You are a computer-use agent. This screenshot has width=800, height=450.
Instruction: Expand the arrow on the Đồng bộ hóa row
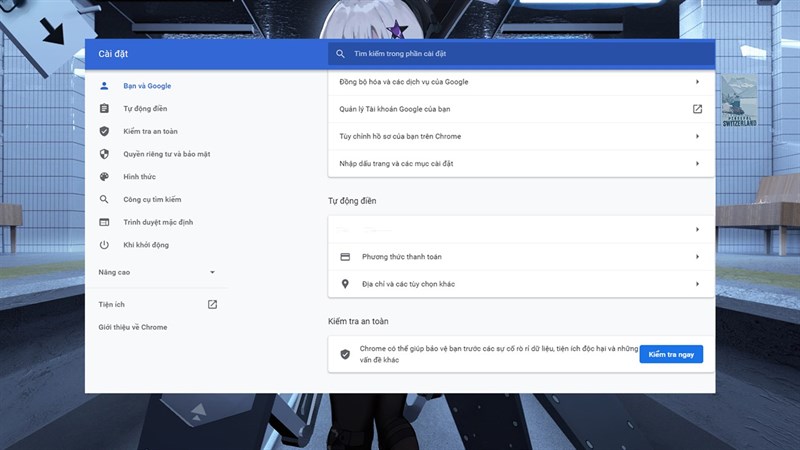[x=697, y=82]
